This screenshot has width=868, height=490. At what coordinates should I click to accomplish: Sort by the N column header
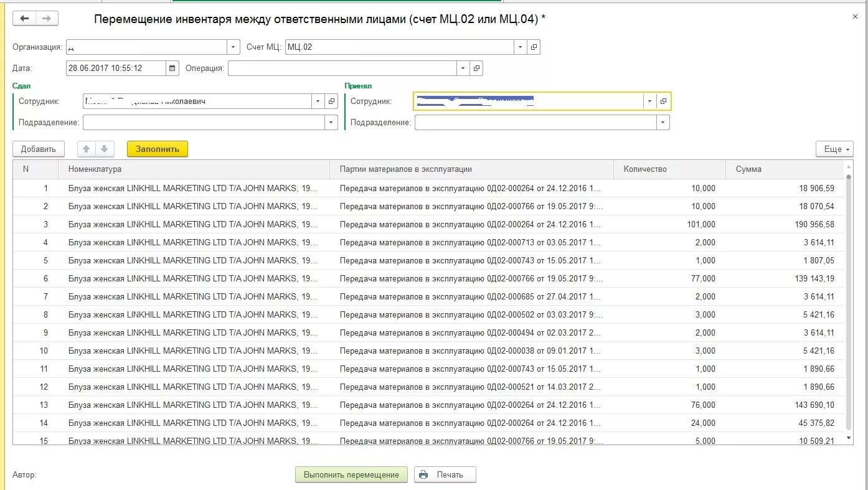pos(35,169)
